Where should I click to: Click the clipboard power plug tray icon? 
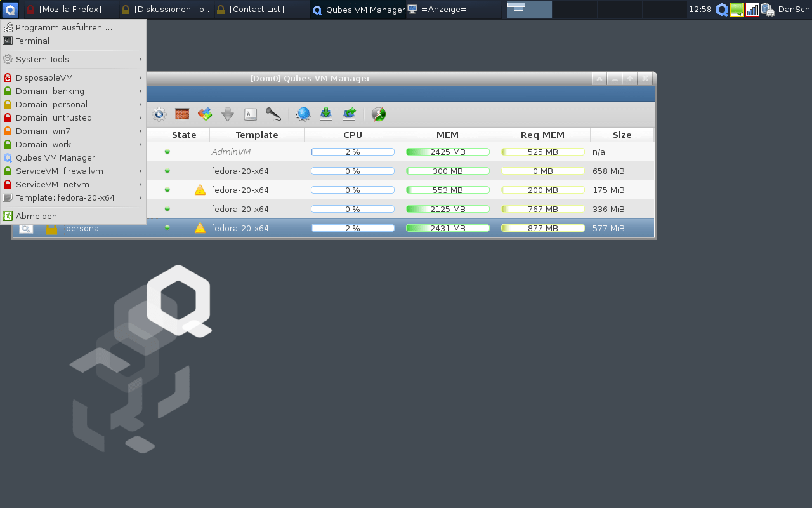click(768, 10)
